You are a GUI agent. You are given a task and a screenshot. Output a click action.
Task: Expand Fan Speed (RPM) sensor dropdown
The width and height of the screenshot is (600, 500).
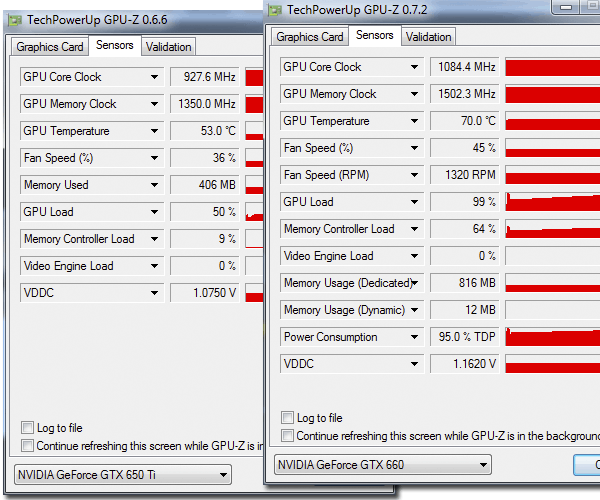click(x=414, y=175)
